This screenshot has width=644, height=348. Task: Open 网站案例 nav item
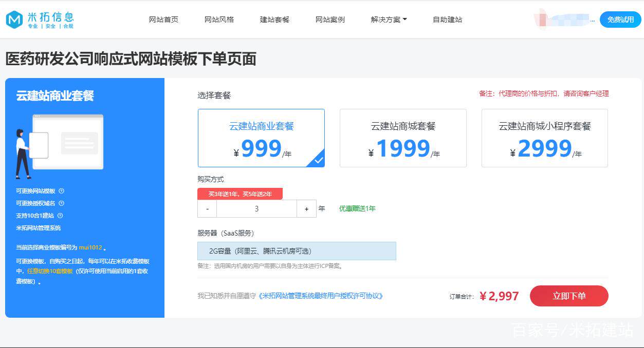click(x=330, y=20)
